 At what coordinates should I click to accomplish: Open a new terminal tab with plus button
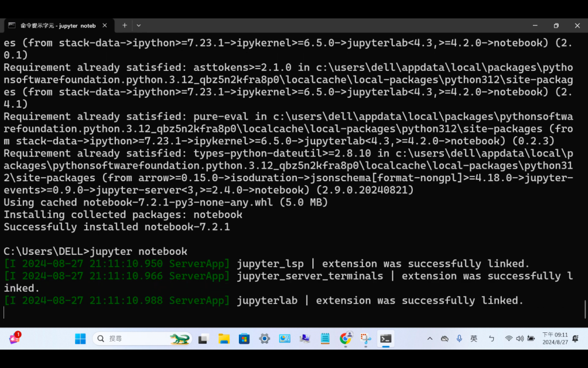[x=125, y=25]
